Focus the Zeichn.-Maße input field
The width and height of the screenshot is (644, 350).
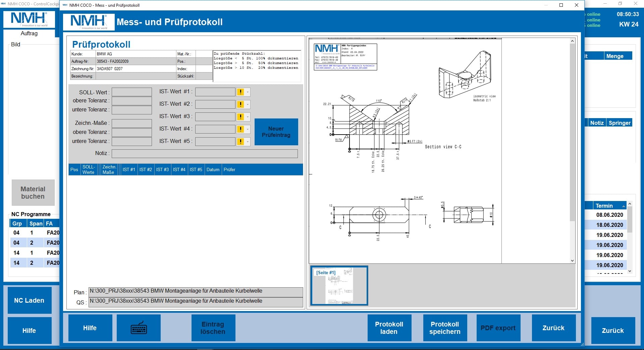132,123
